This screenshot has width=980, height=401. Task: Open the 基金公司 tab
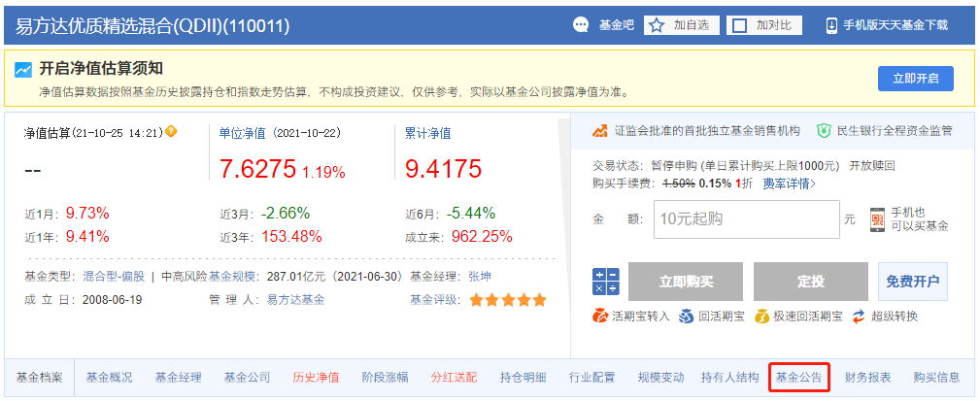(247, 378)
